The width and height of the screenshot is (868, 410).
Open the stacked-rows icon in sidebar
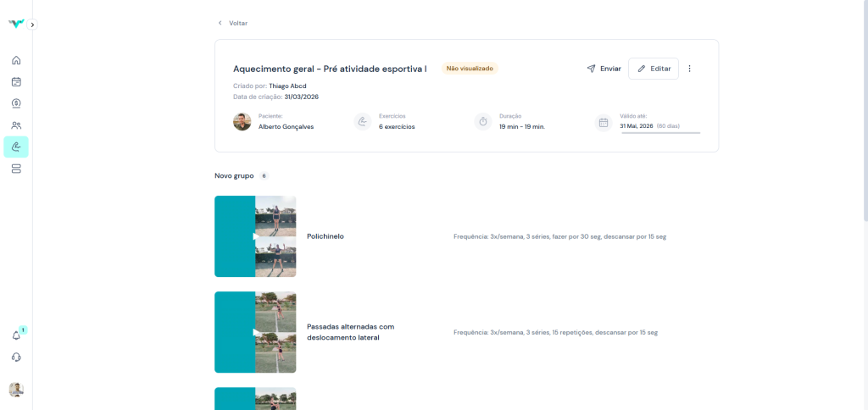point(16,169)
